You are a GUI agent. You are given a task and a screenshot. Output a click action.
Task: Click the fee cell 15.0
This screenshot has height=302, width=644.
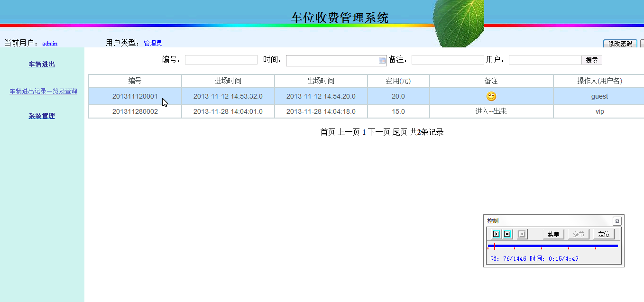click(x=398, y=111)
